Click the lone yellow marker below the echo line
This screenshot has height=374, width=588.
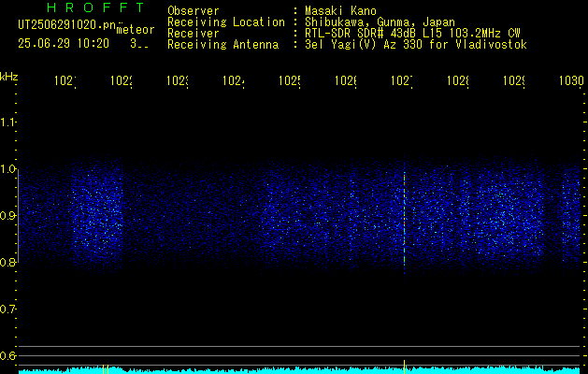pyautogui.click(x=404, y=366)
